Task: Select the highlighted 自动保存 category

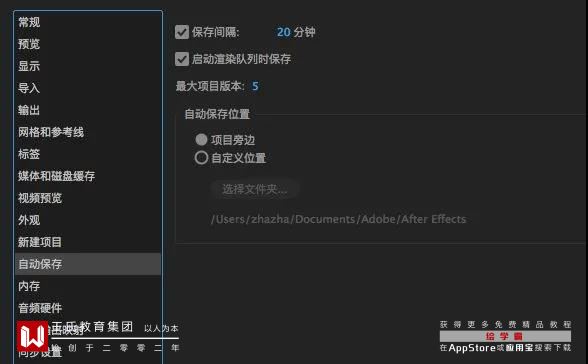Action: pyautogui.click(x=88, y=264)
